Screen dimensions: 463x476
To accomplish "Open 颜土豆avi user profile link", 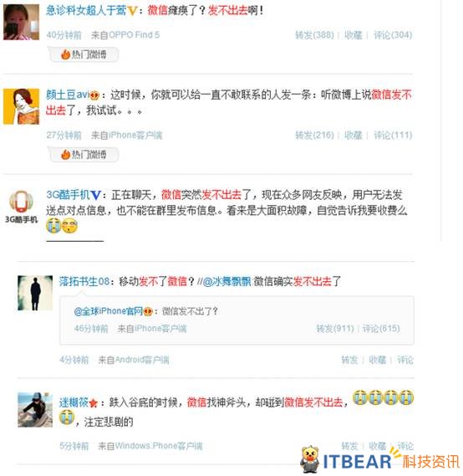I will tap(68, 95).
